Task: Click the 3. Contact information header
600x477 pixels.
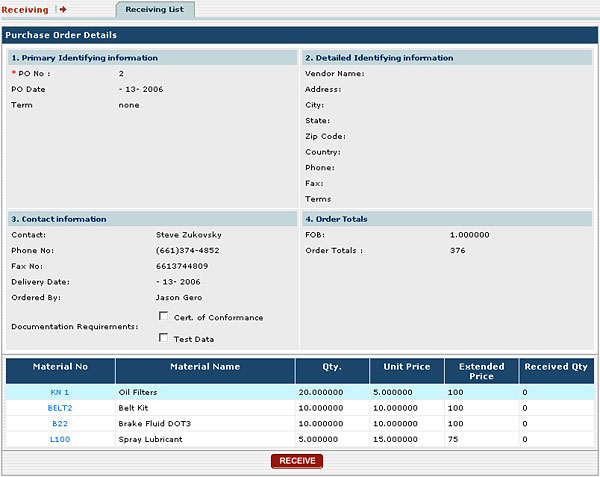Action: pos(152,219)
